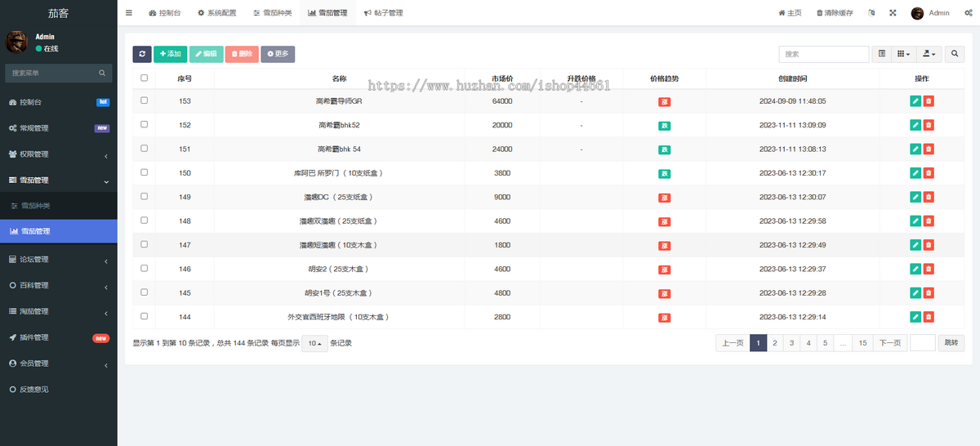Open 控制台 in the sidebar
Screen dimensions: 980x446
(x=58, y=102)
